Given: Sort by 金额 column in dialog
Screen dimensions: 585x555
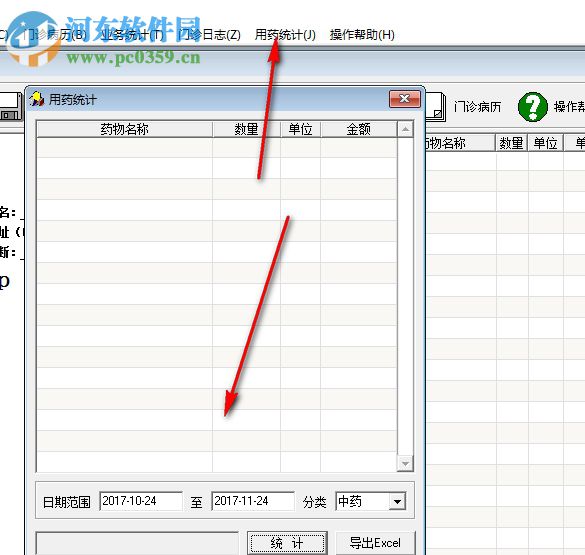Looking at the screenshot, I should click(359, 129).
